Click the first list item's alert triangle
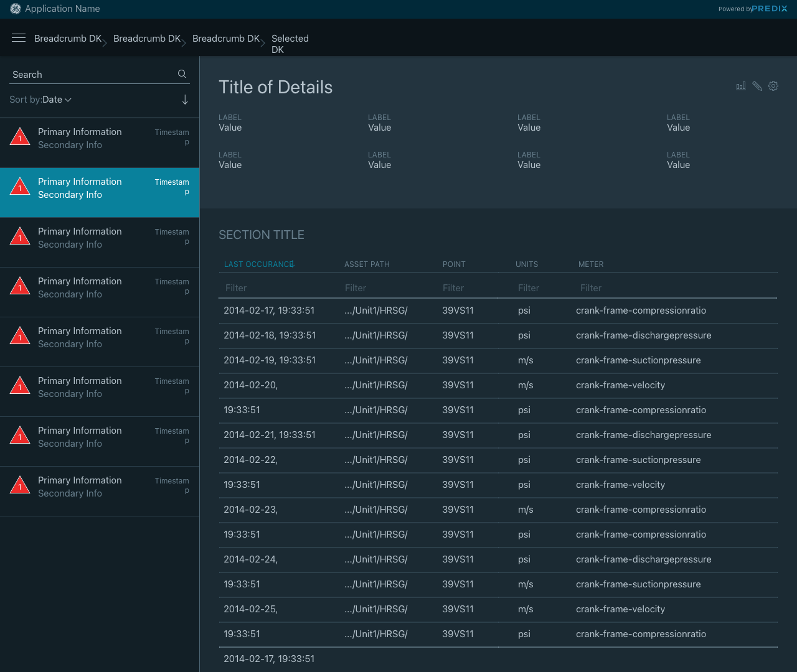The height and width of the screenshot is (672, 797). click(20, 137)
